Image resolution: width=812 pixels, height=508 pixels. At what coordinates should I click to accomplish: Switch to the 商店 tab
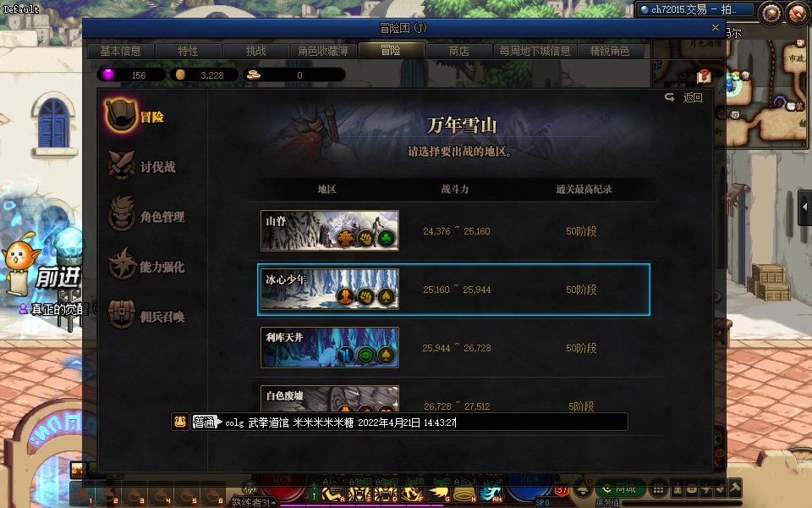(458, 51)
